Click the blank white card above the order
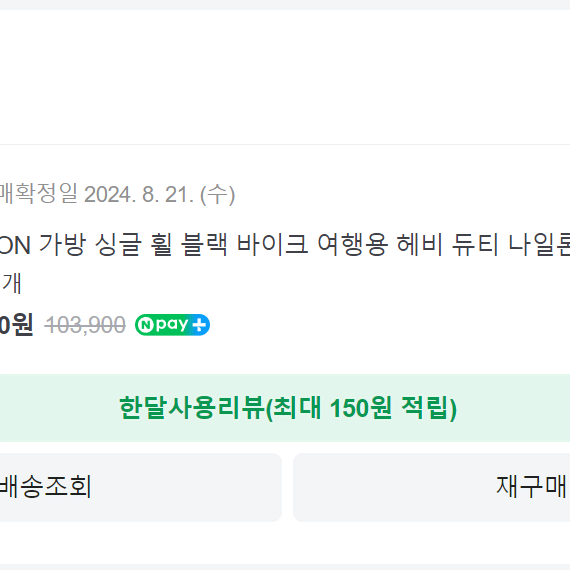Viewport: 570px width, 570px height. (x=285, y=77)
